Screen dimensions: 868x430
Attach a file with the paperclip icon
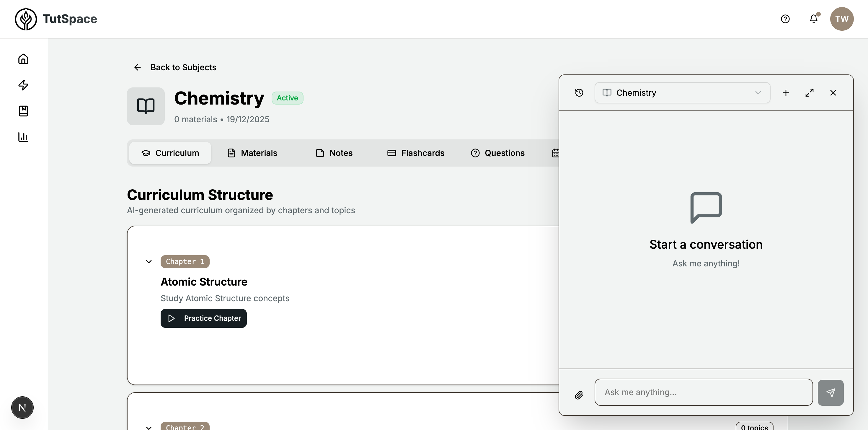click(579, 395)
